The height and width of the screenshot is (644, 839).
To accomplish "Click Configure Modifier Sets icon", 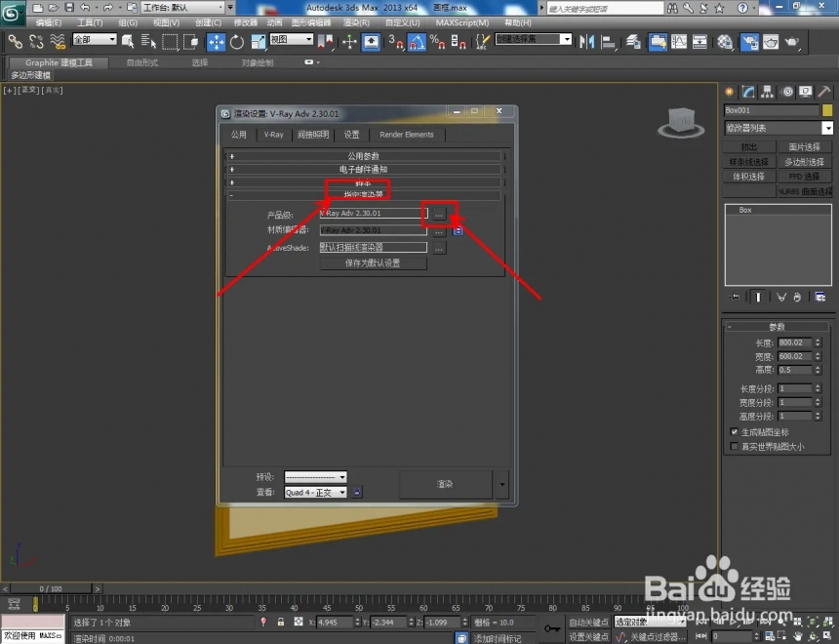I will click(x=819, y=297).
